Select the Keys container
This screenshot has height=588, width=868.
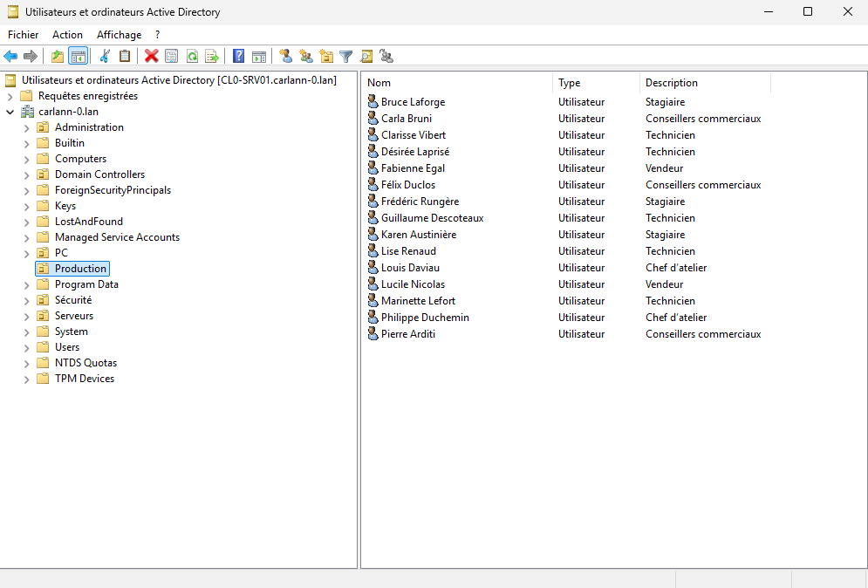(65, 206)
